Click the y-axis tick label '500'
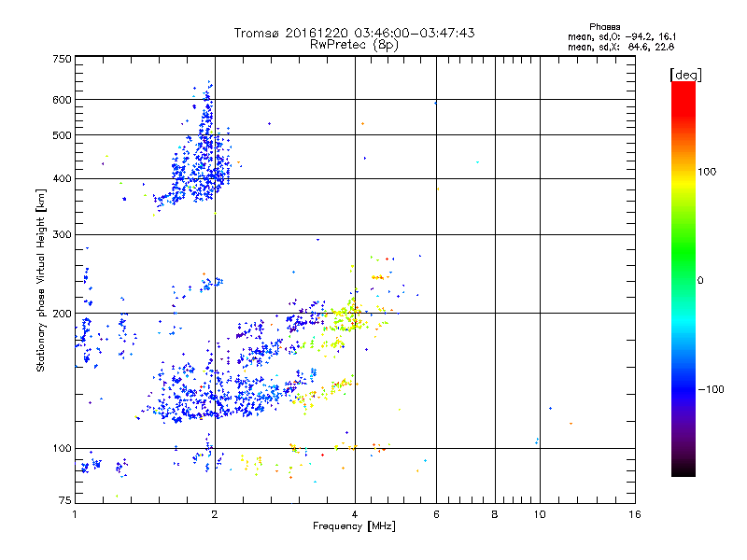The height and width of the screenshot is (560, 747). (x=62, y=135)
